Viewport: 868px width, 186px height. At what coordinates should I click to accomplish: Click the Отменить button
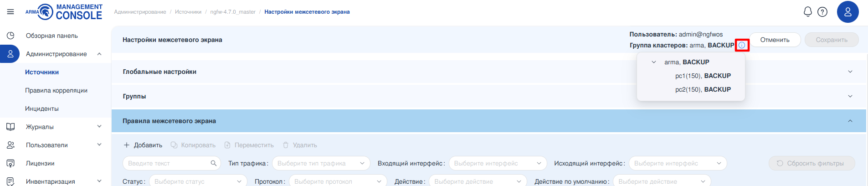click(775, 40)
